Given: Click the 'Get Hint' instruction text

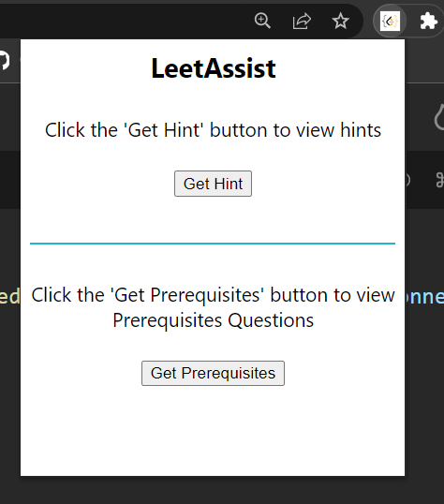Looking at the screenshot, I should [213, 130].
